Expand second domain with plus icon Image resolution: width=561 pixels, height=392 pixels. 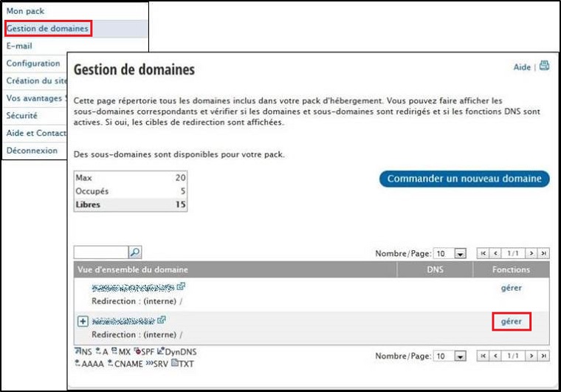pyautogui.click(x=83, y=321)
